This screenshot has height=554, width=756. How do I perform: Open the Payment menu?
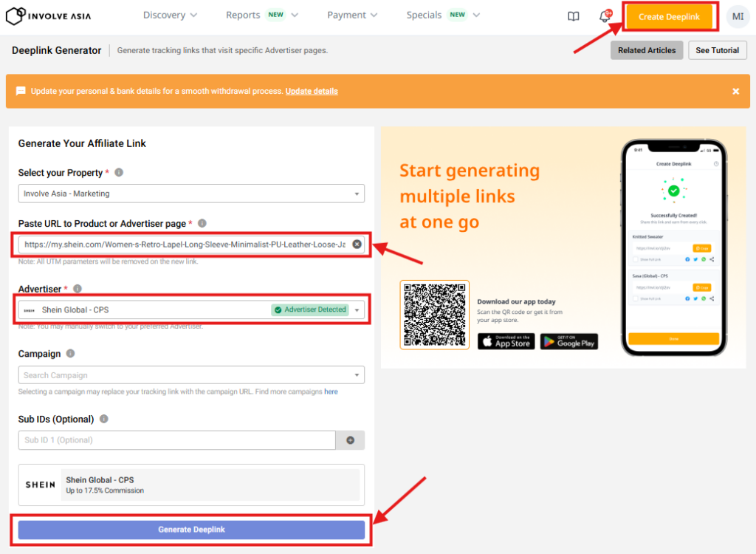point(352,15)
